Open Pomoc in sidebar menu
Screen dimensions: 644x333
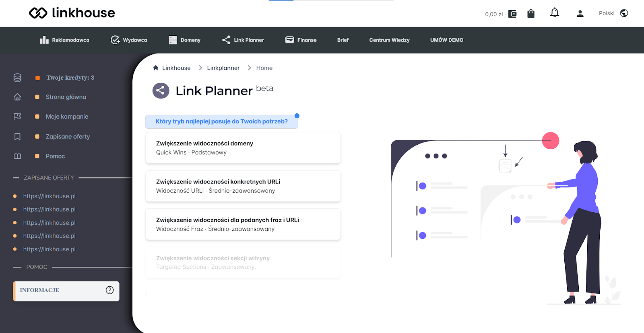click(x=55, y=156)
